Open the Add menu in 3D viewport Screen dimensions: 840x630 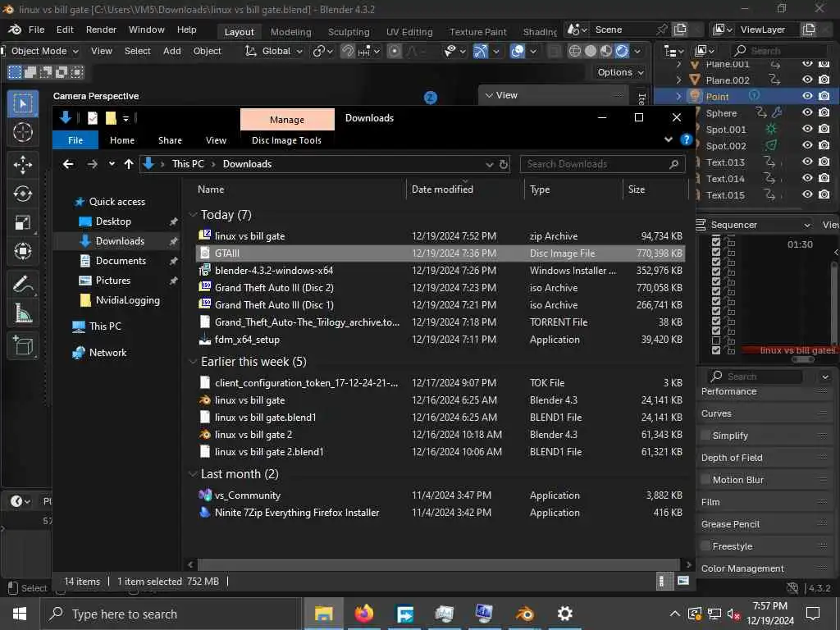pyautogui.click(x=172, y=52)
